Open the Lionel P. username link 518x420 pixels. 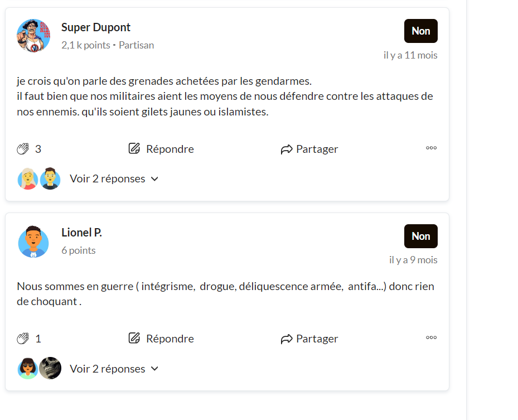click(x=81, y=233)
